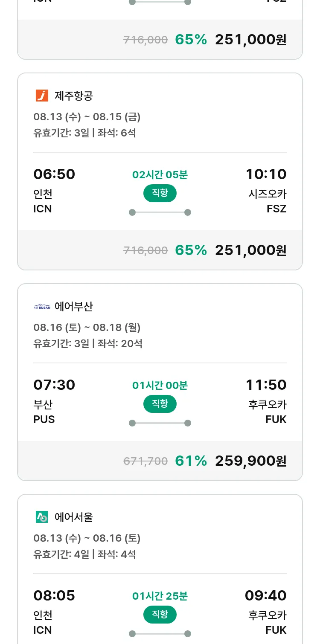This screenshot has width=320, height=644.
Task: Click the 06:50 Incheon departure time
Action: tap(54, 174)
